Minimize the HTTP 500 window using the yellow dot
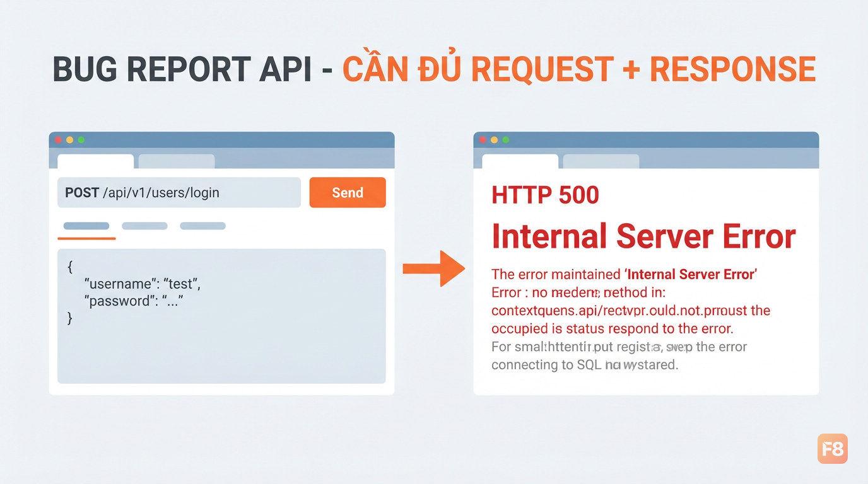Screen dimensions: 868x484 click(x=495, y=140)
